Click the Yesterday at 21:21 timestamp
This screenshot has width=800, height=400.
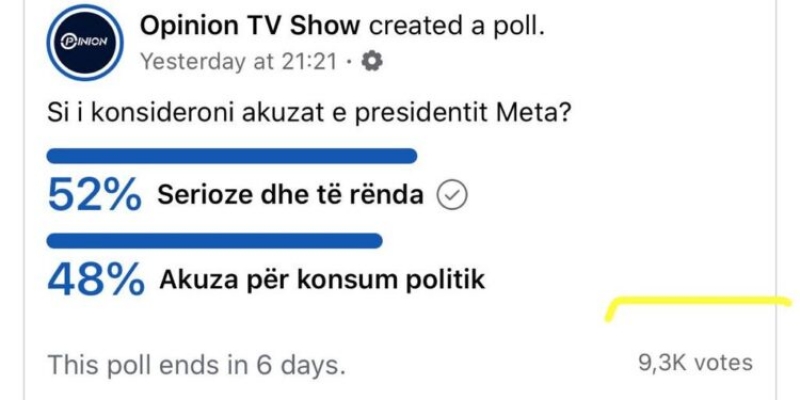pyautogui.click(x=239, y=62)
